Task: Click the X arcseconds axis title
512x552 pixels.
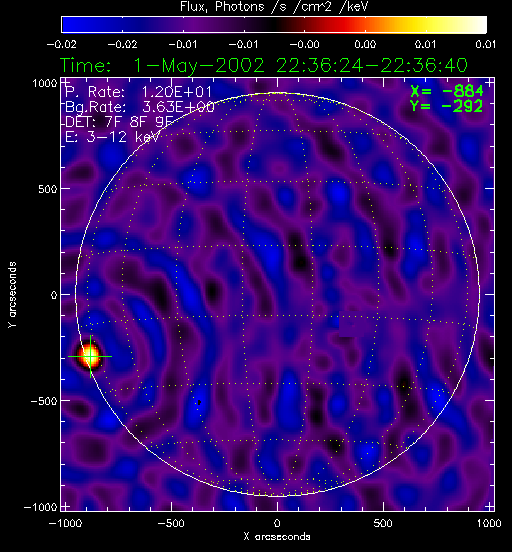Action: [x=277, y=537]
